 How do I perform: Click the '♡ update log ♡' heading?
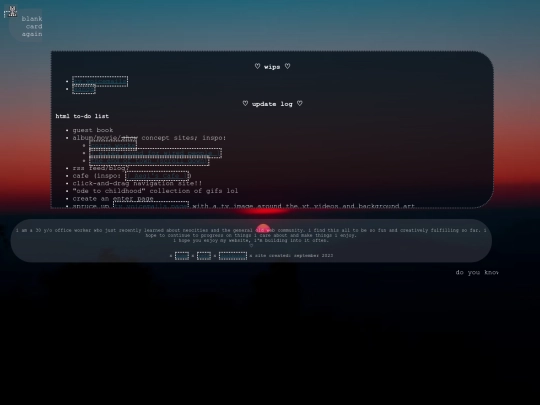click(x=272, y=104)
